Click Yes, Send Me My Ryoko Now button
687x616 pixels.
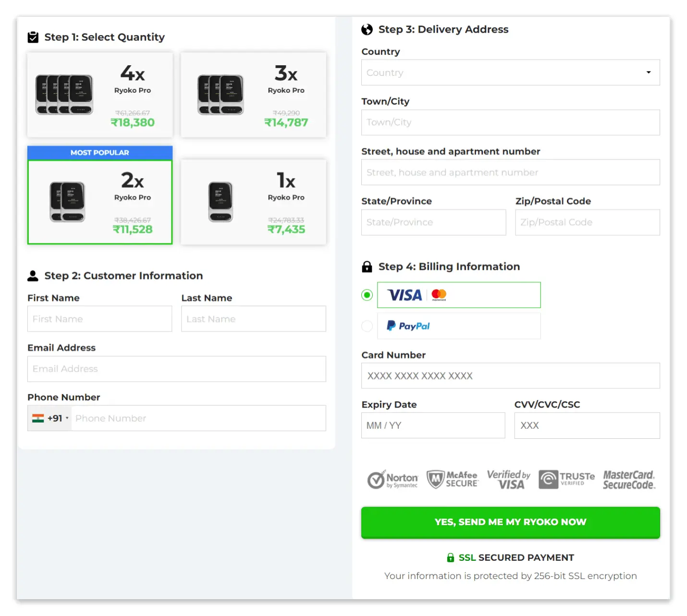pos(510,522)
